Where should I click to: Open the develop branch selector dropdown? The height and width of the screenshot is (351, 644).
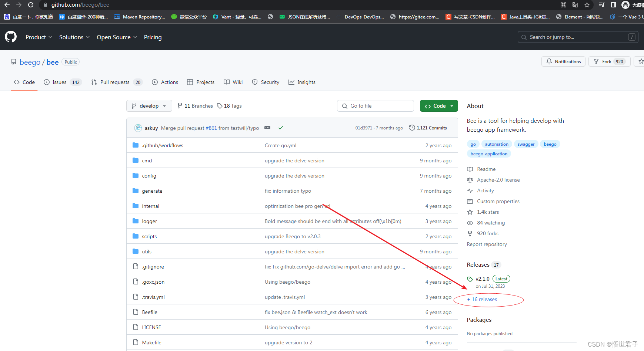tap(149, 106)
